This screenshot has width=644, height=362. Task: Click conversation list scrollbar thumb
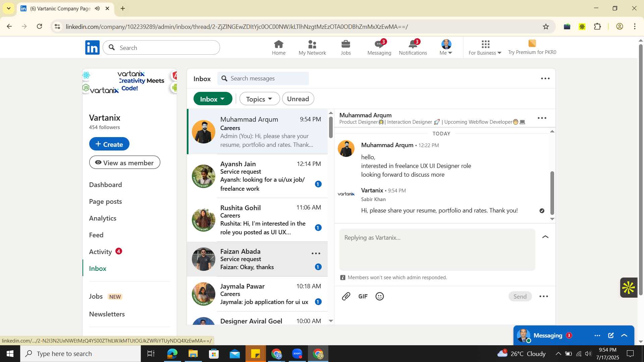click(331, 127)
